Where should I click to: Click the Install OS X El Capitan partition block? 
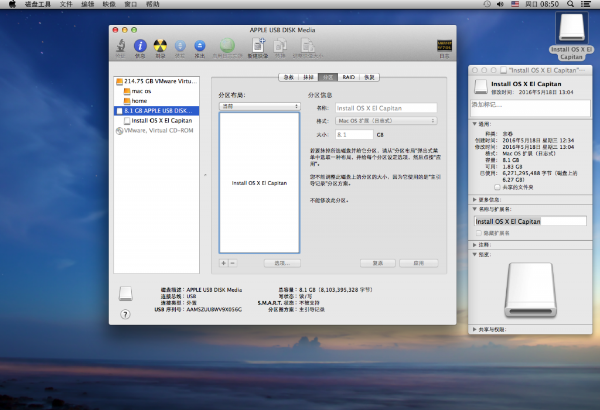coord(259,183)
